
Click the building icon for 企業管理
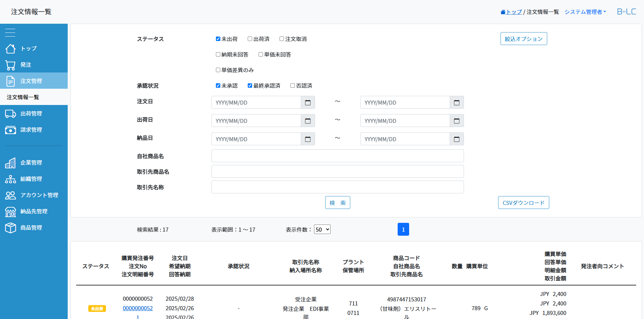(10, 163)
